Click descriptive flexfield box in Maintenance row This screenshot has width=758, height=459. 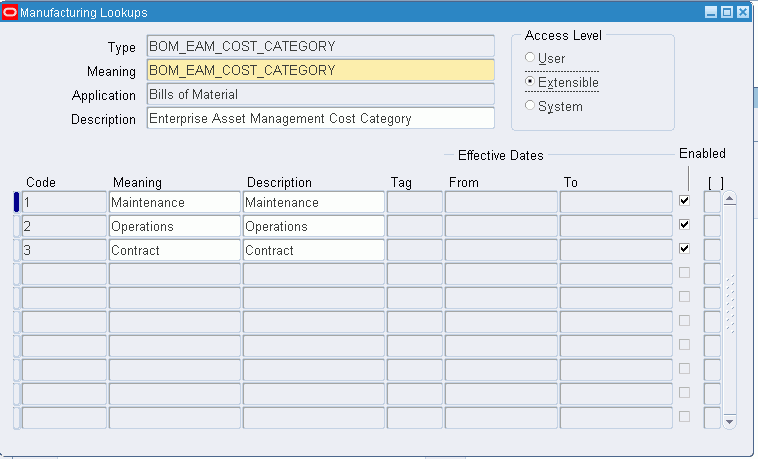pos(712,202)
